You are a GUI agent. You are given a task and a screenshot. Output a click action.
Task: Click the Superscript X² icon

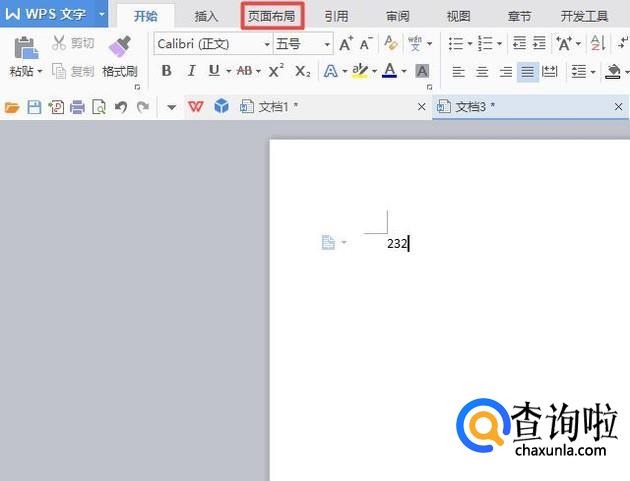[276, 71]
